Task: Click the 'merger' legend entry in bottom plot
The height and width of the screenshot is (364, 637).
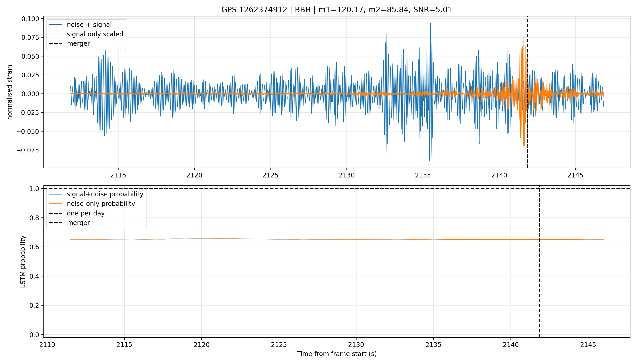Action: [x=69, y=223]
